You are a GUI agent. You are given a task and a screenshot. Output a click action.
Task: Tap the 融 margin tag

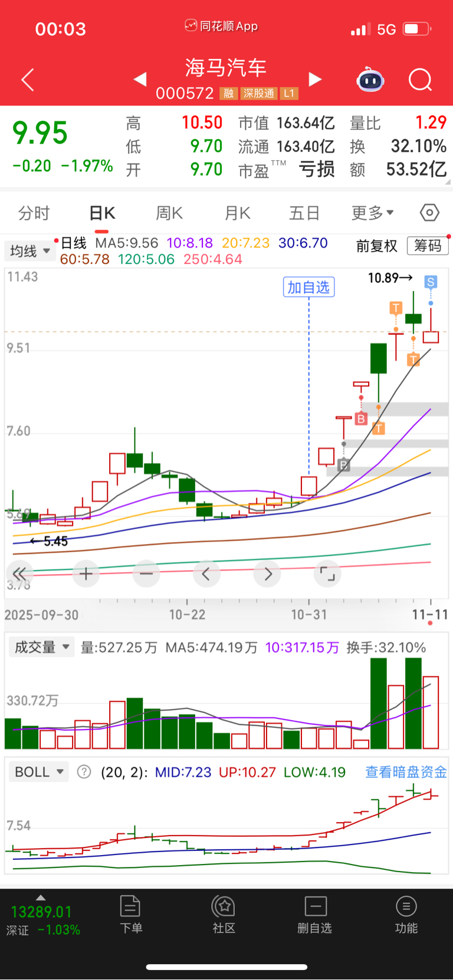coord(228,93)
